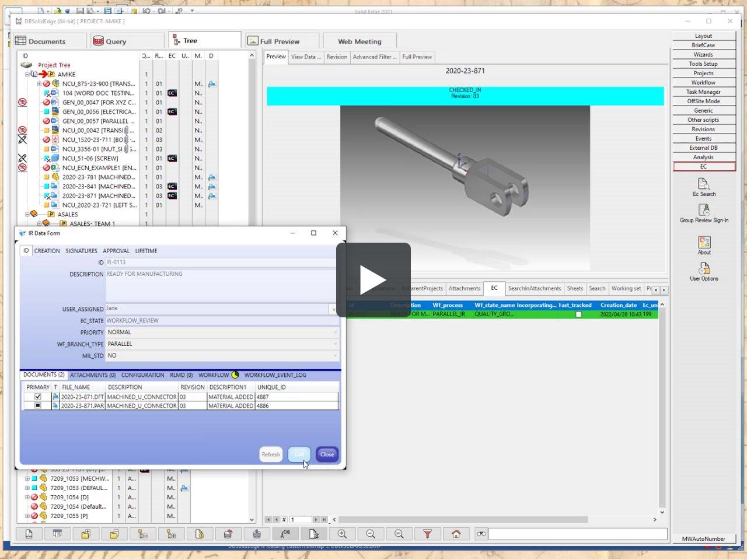Switch to the Web Meeting tab
747x560 pixels.
[x=360, y=41]
